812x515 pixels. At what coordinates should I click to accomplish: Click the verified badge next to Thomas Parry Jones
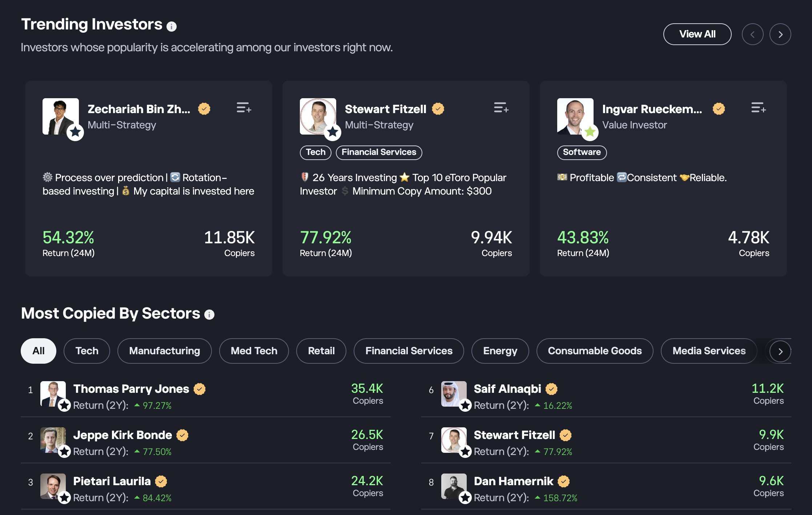tap(199, 389)
